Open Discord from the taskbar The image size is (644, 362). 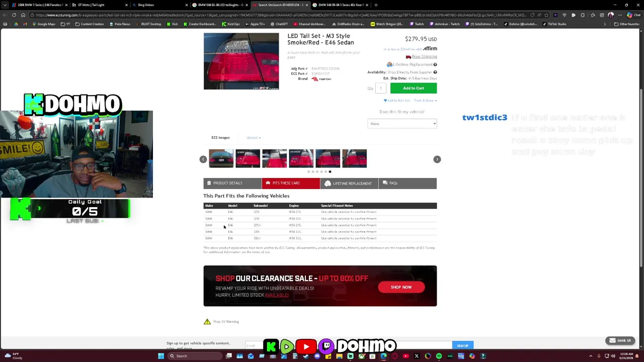(x=317, y=356)
